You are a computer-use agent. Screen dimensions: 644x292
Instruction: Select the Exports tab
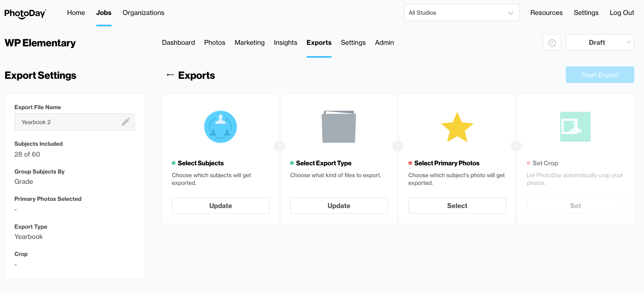(x=319, y=42)
